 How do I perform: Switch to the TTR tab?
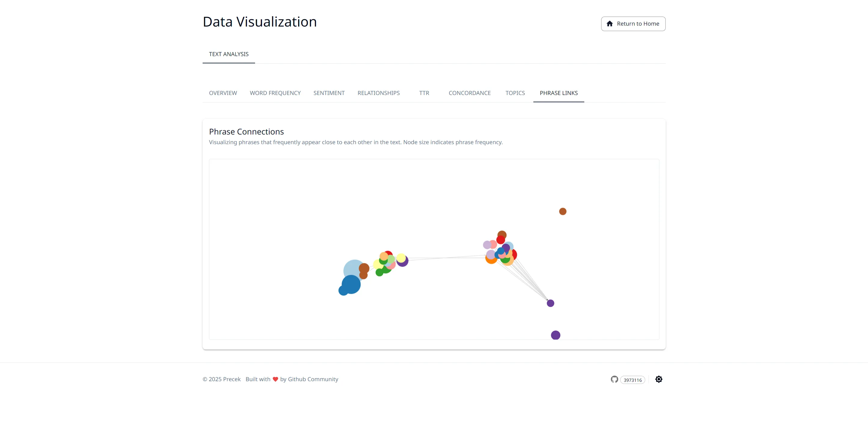424,93
